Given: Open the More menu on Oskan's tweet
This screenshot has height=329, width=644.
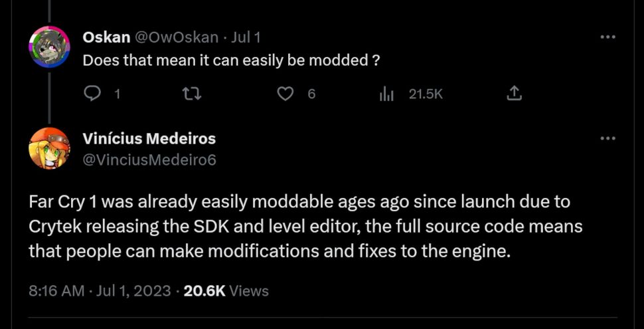Looking at the screenshot, I should coord(607,37).
